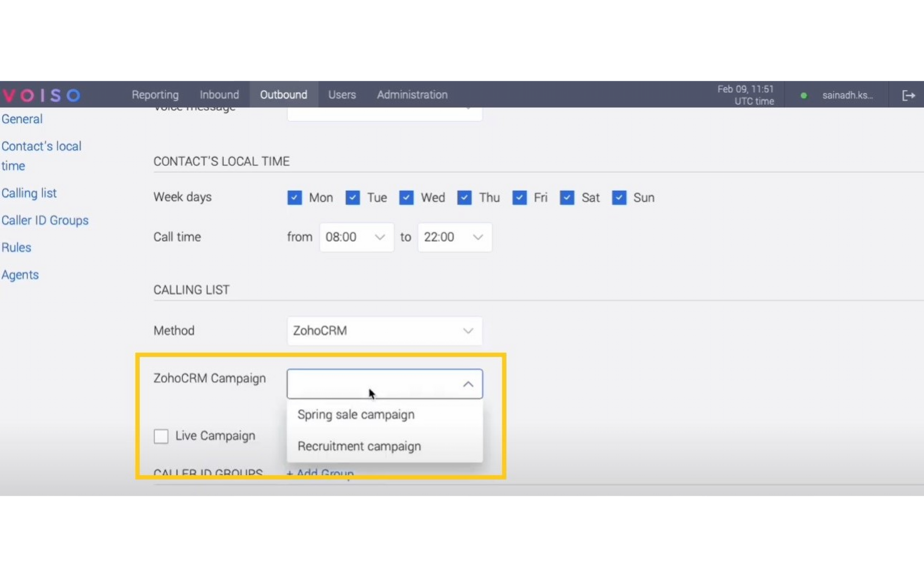Open the Inbound menu
The height and width of the screenshot is (577, 924).
(x=219, y=94)
